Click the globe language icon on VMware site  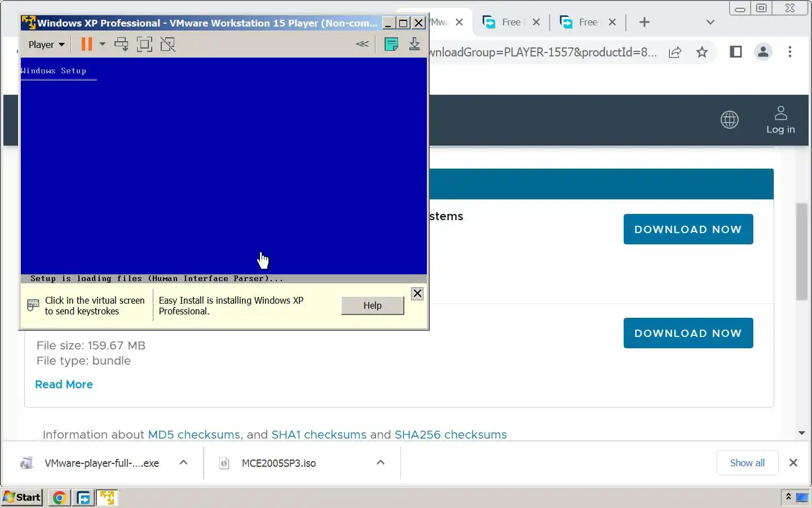tap(730, 120)
